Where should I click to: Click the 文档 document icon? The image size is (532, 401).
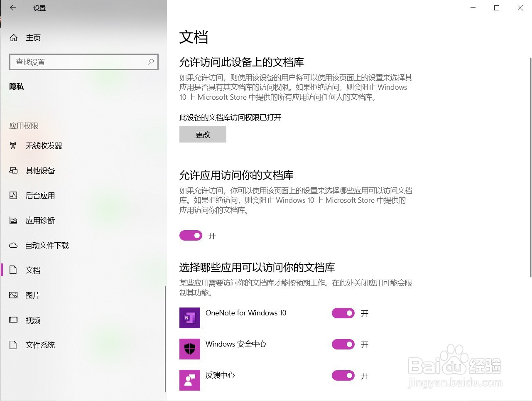point(13,270)
